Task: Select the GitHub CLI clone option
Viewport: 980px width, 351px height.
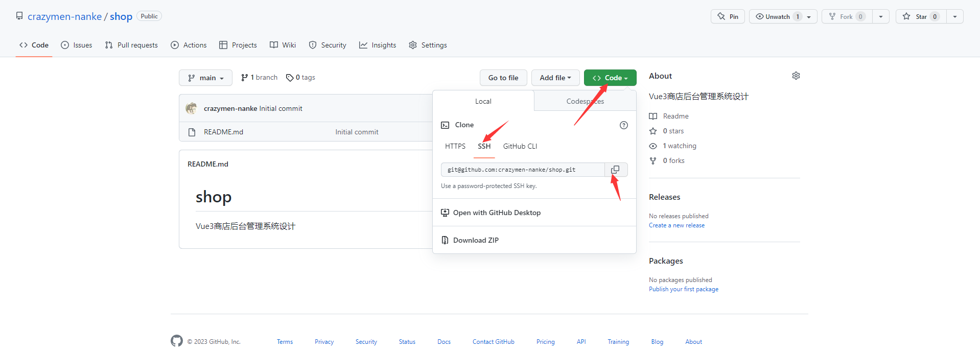Action: [x=520, y=146]
